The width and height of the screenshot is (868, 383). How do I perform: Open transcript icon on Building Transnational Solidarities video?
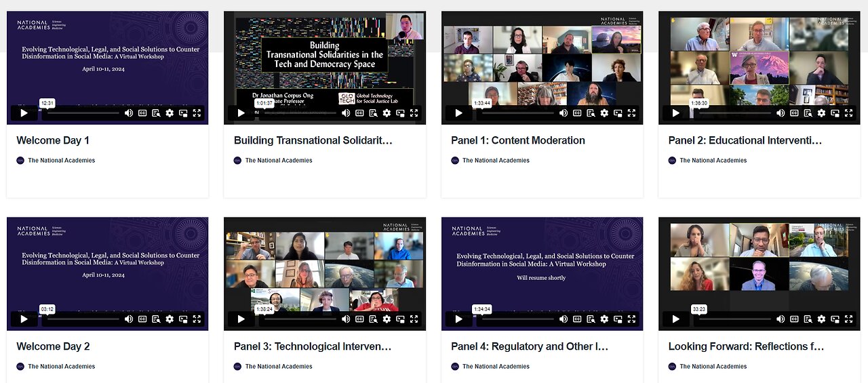[373, 113]
